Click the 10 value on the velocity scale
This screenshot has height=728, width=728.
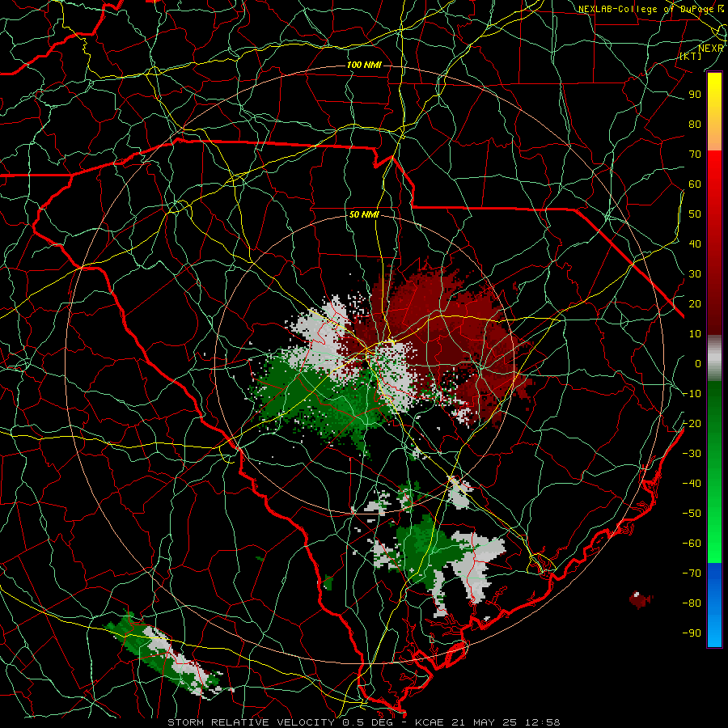tap(695, 334)
